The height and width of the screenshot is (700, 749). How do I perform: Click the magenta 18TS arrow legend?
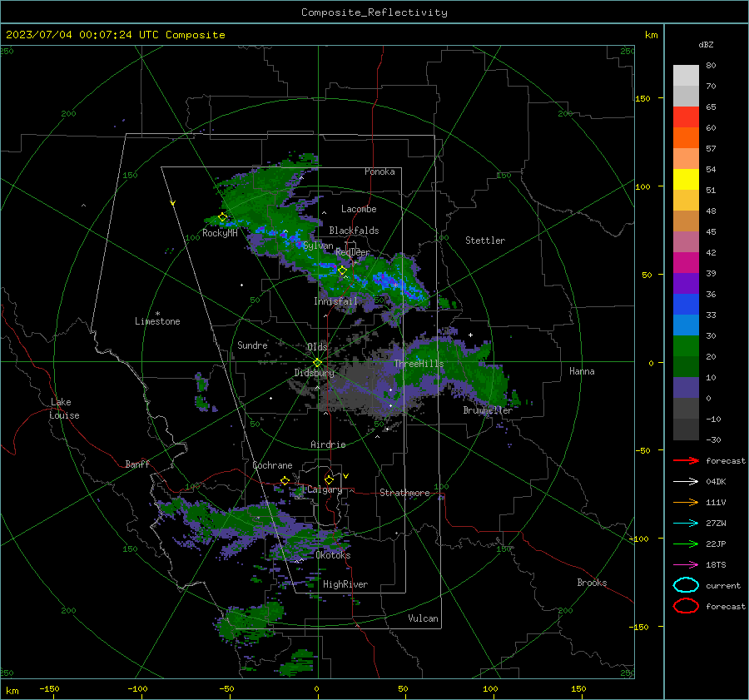pos(686,565)
